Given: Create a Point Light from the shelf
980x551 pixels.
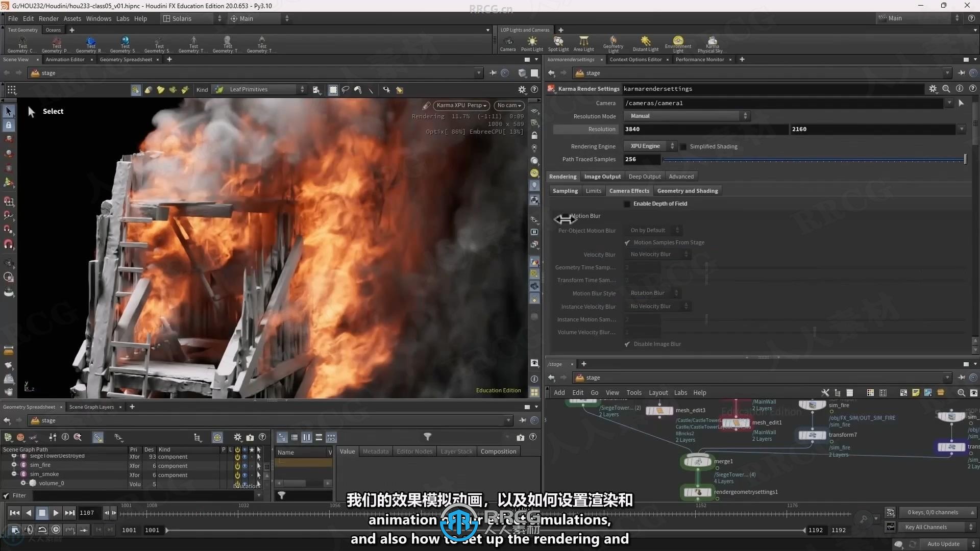Looking at the screenshot, I should (532, 44).
